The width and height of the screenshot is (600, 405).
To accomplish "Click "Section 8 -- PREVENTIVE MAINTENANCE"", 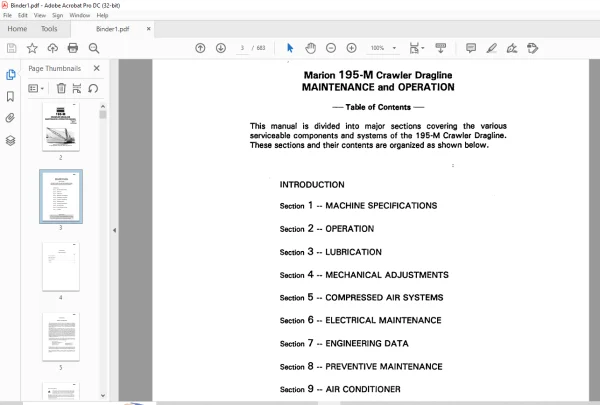I will tap(361, 366).
